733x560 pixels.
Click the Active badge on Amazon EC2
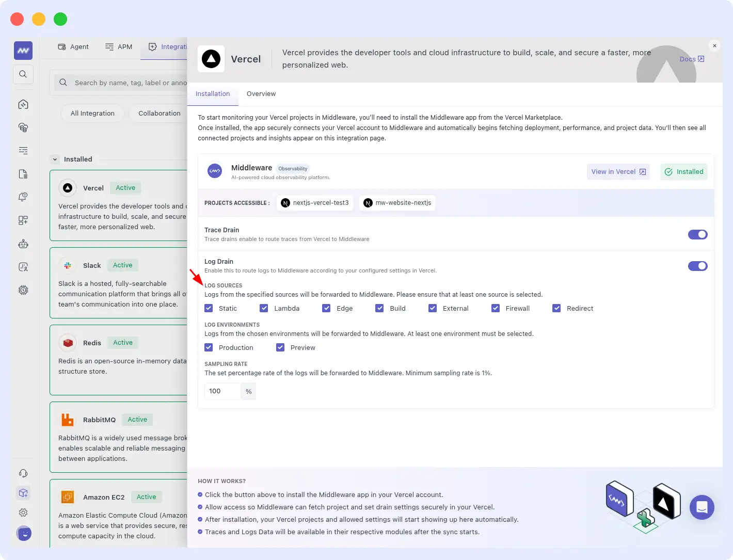tap(147, 497)
